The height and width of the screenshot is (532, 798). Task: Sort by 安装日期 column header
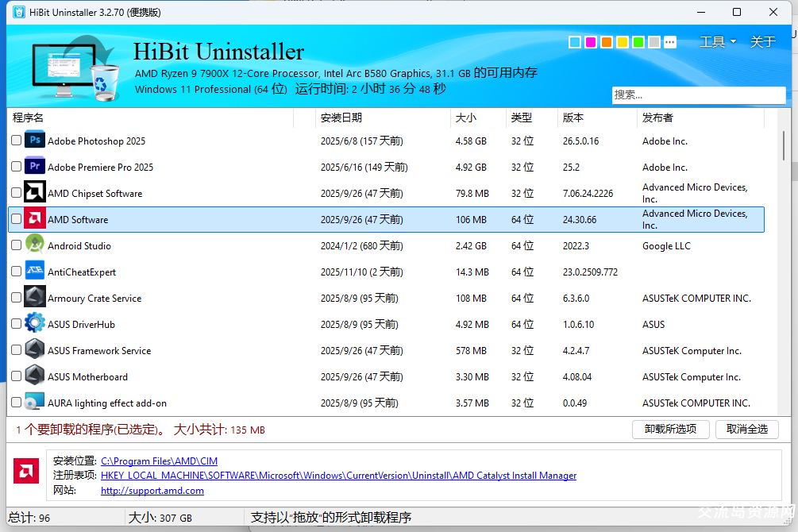(383, 118)
